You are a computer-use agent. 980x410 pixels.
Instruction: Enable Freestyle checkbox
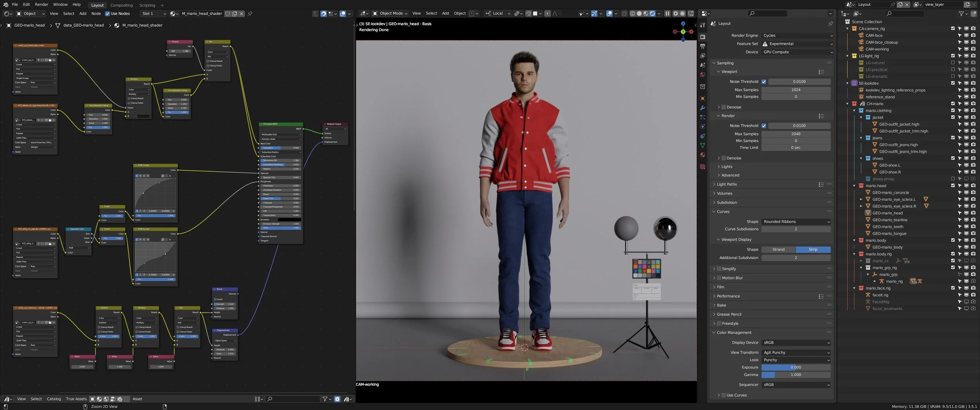coord(719,323)
